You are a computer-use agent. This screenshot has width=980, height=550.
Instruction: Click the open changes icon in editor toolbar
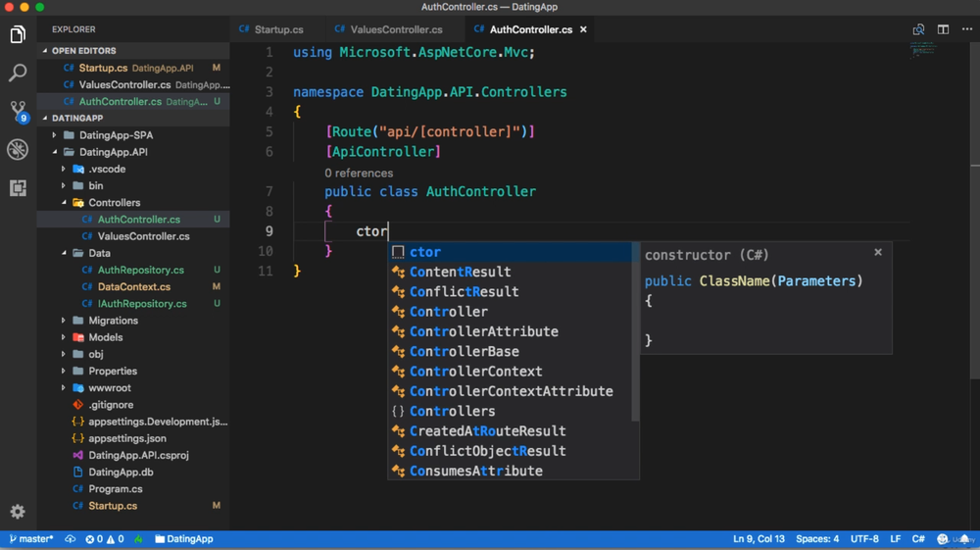pyautogui.click(x=918, y=29)
